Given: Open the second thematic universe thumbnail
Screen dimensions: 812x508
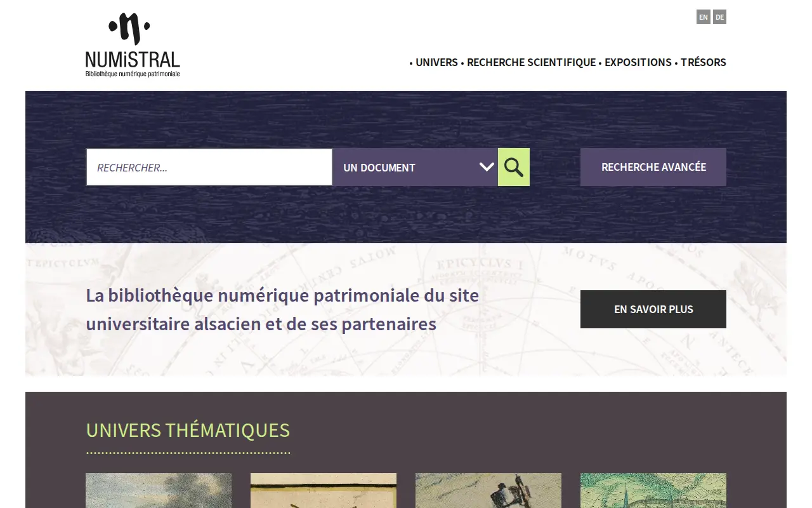Looking at the screenshot, I should (324, 490).
